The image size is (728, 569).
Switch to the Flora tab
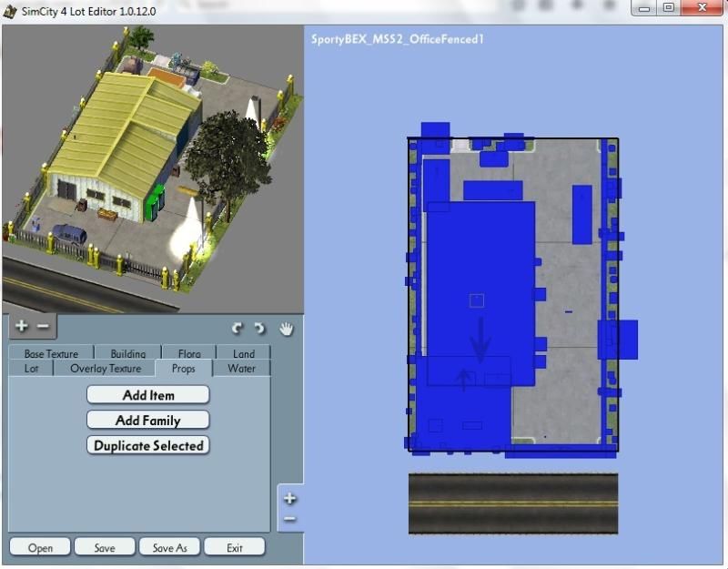click(x=189, y=352)
